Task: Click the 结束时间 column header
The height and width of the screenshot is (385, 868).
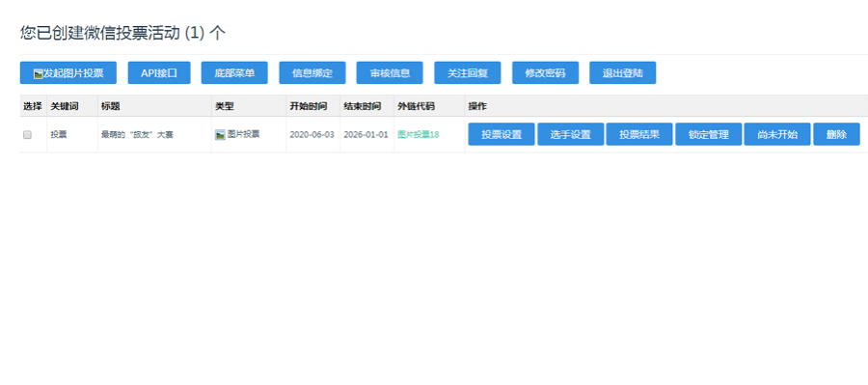Action: pyautogui.click(x=362, y=106)
